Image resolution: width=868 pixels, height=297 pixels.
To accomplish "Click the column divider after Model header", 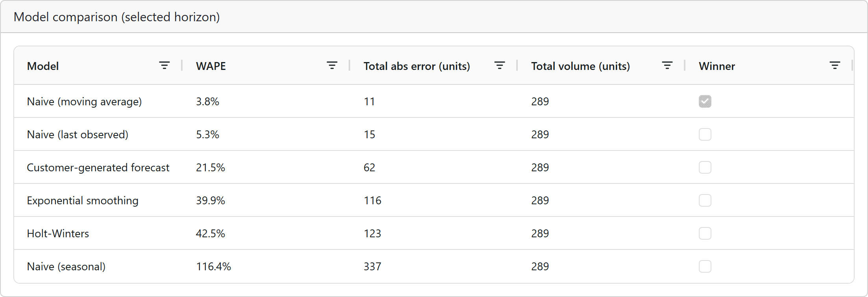I will tap(182, 66).
